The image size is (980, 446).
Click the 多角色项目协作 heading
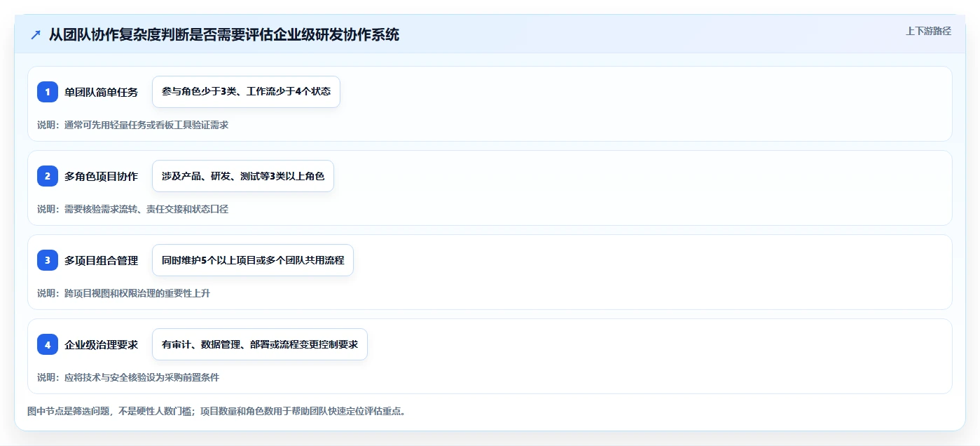click(x=101, y=176)
